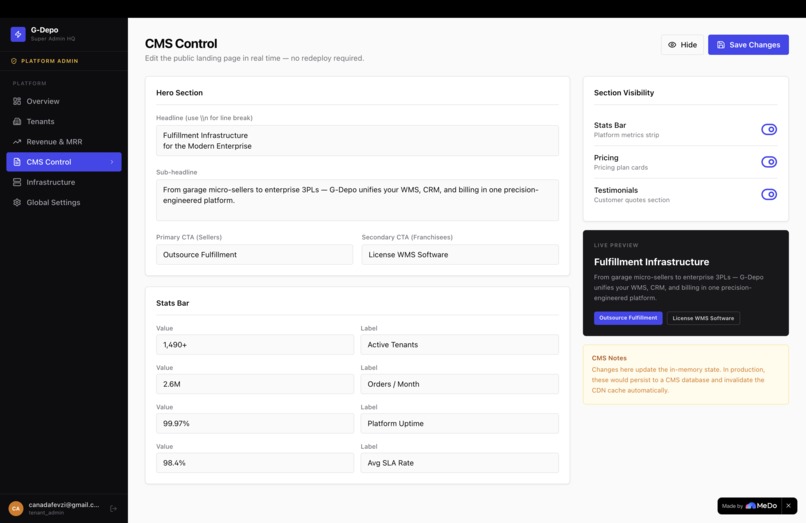Click the G-Depo lightning logo icon

coord(18,34)
